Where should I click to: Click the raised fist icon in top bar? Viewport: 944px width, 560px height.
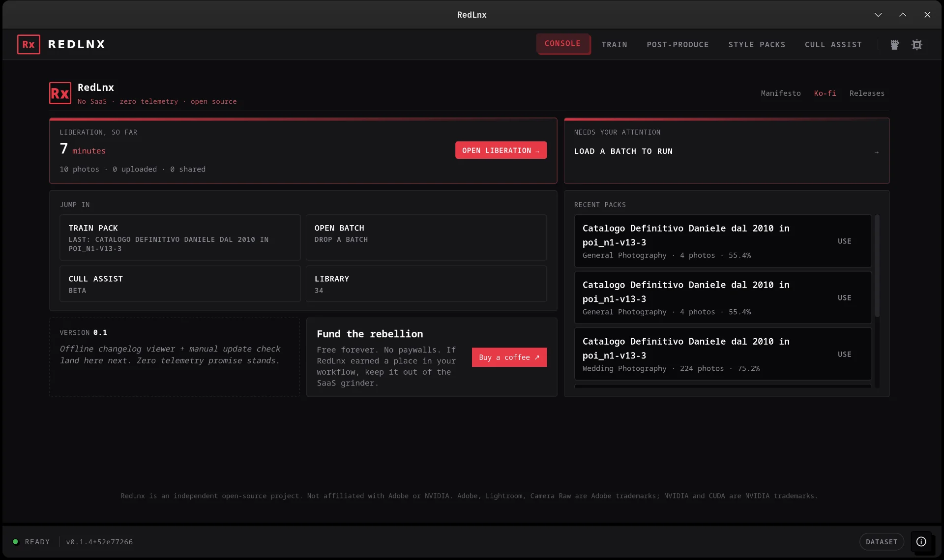point(894,45)
